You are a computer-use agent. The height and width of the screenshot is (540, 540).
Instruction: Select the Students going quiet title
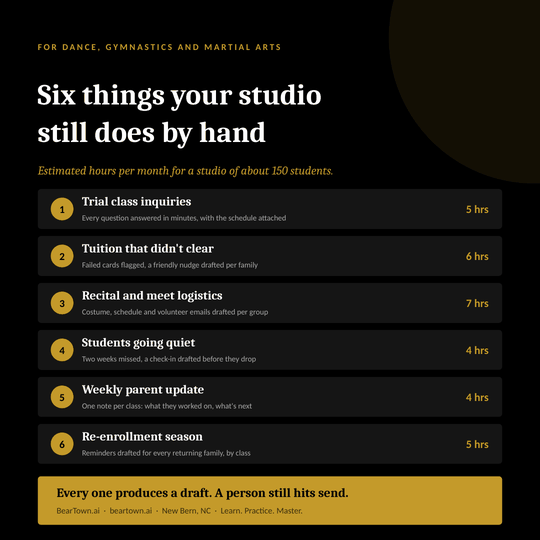[138, 343]
